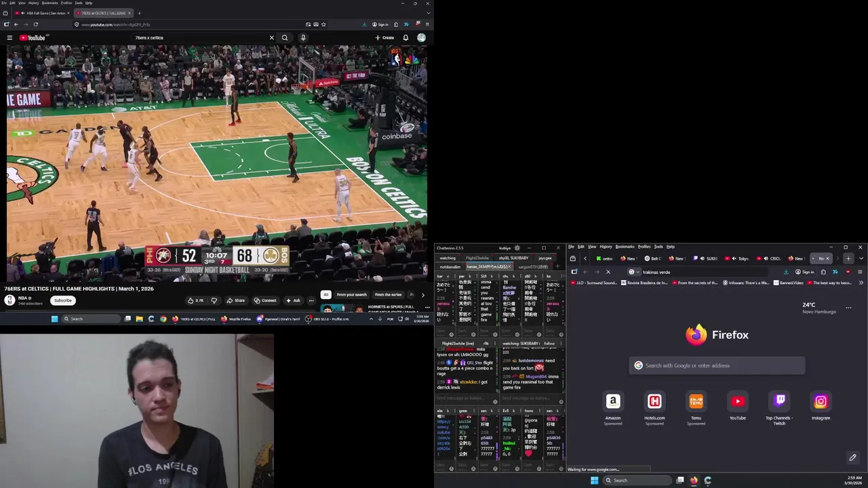This screenshot has width=868, height=488.
Task: Close the 76ERS at CELTICS tab
Action: point(129,13)
